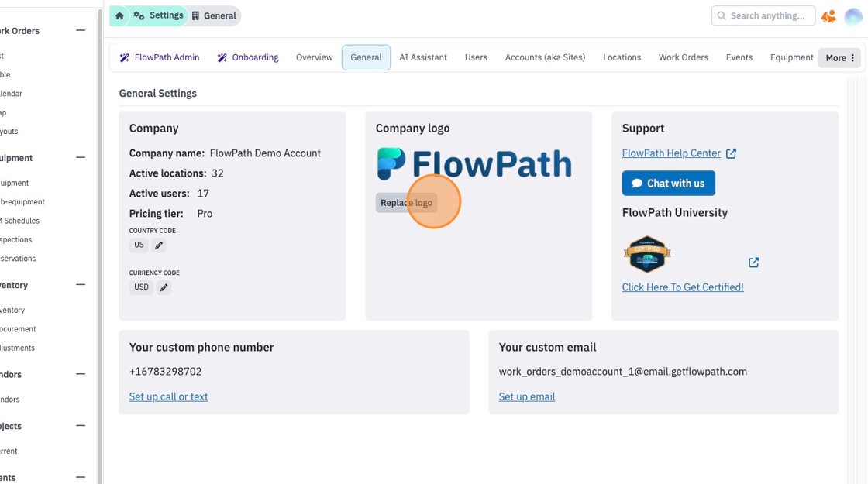Viewport: 868px width, 484px height.
Task: Click the FlowPath company logo image
Action: click(x=474, y=163)
